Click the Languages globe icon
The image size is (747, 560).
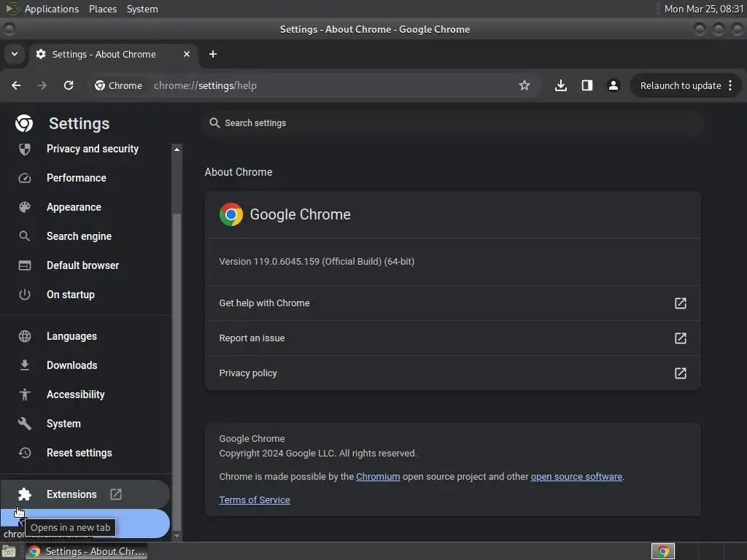coord(24,336)
